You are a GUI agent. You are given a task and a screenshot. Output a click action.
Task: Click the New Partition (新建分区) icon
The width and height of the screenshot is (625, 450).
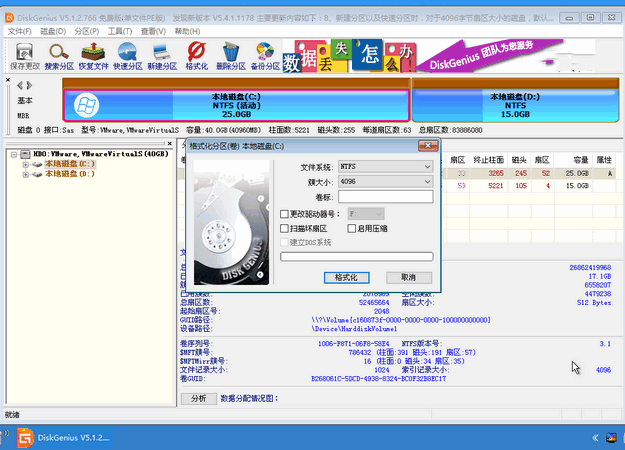[x=162, y=56]
